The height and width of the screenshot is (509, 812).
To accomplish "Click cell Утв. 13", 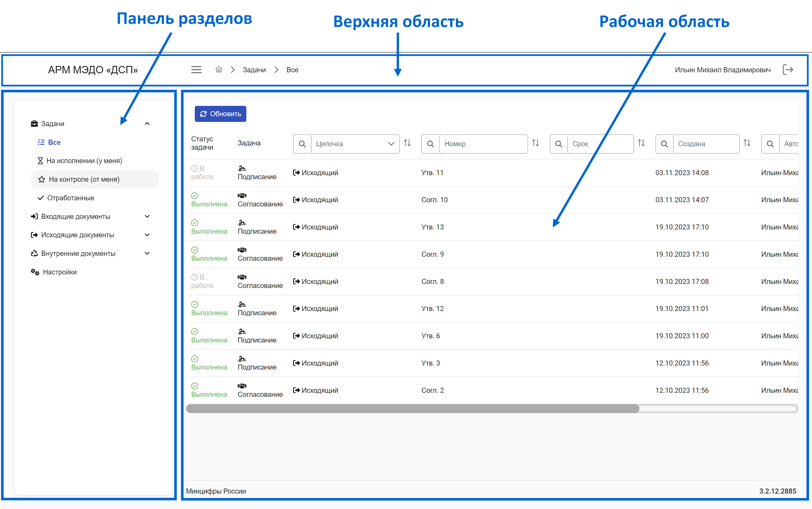I will [432, 227].
